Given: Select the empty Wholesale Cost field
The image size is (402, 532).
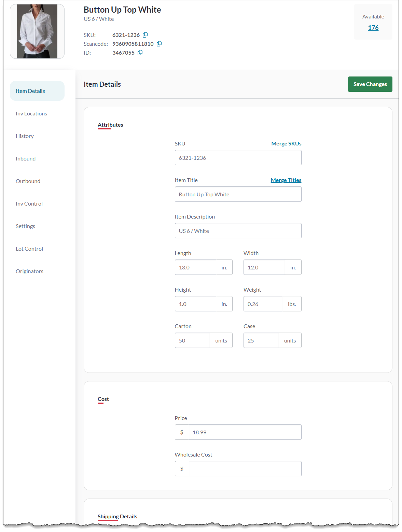Looking at the screenshot, I should point(244,468).
